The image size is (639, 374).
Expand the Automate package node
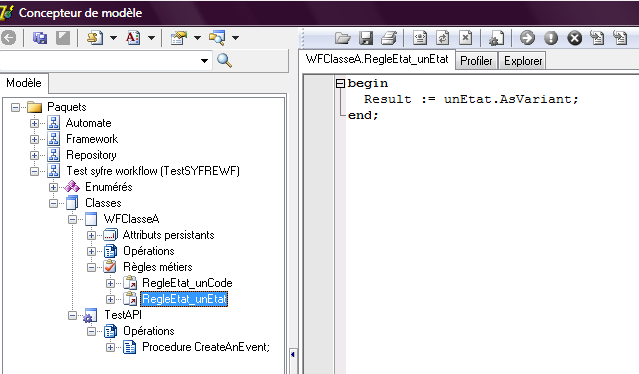(34, 123)
